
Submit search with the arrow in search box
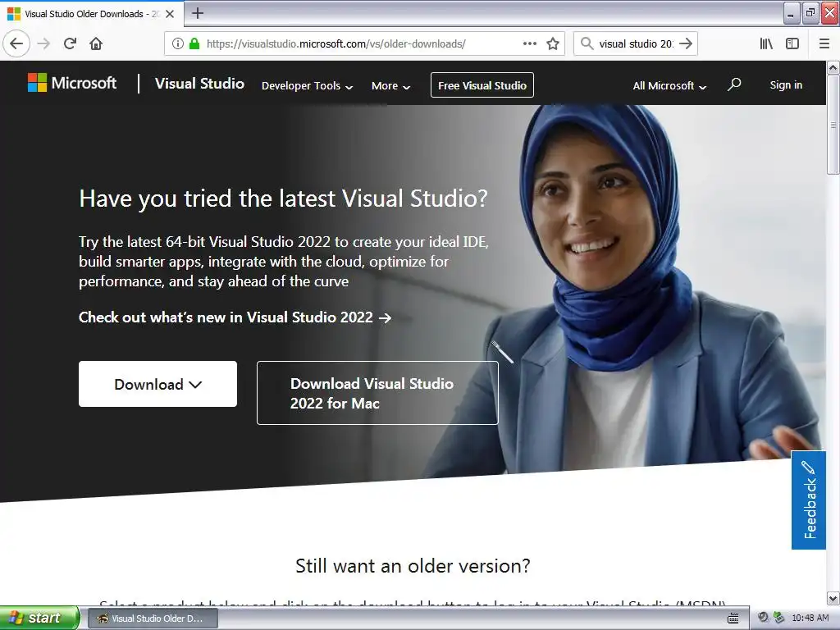coord(686,44)
